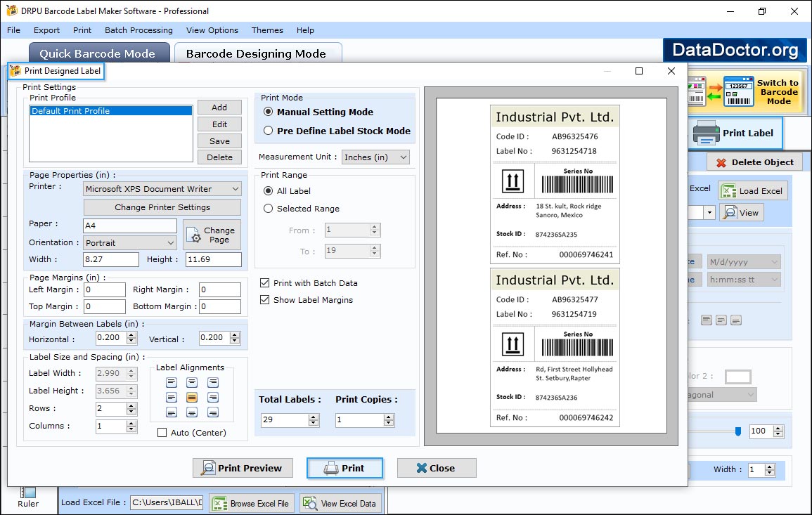Select top-left label alignment icon

[171, 383]
